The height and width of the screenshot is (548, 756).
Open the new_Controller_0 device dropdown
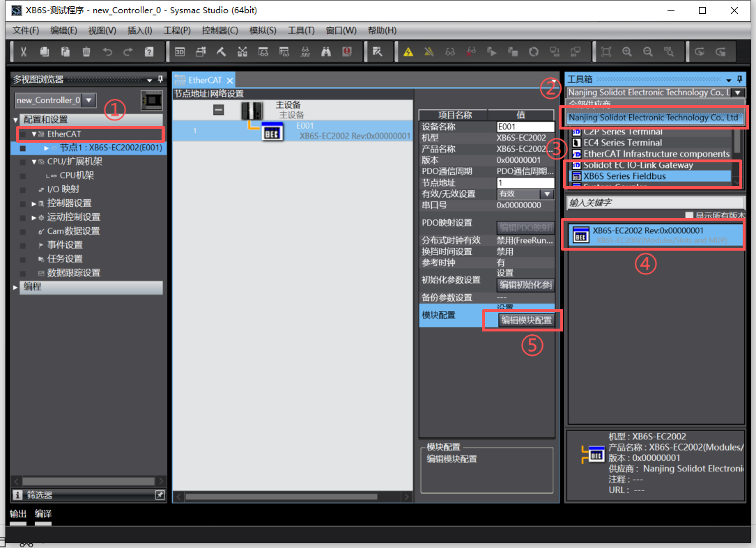89,100
